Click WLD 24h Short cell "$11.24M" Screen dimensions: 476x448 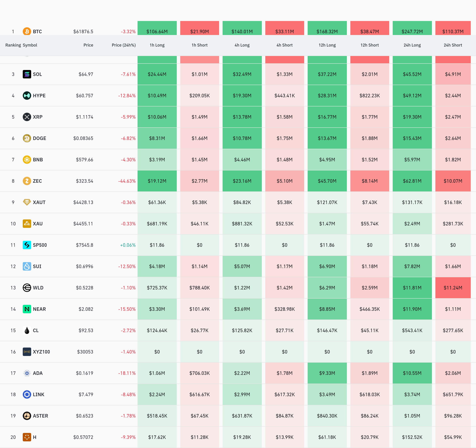click(x=453, y=288)
